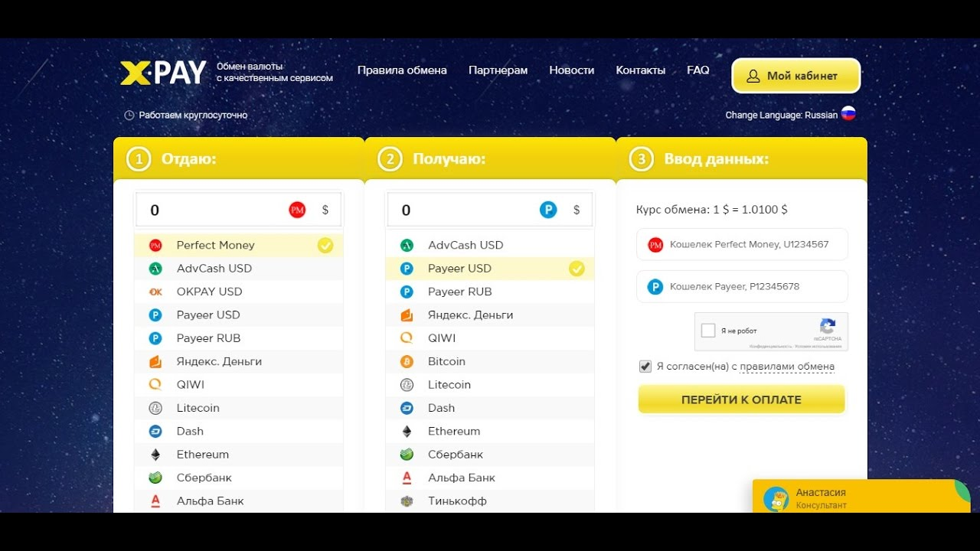Choose the Litecoin icon under Отдаю
Screen dimensions: 980x551
click(x=155, y=408)
